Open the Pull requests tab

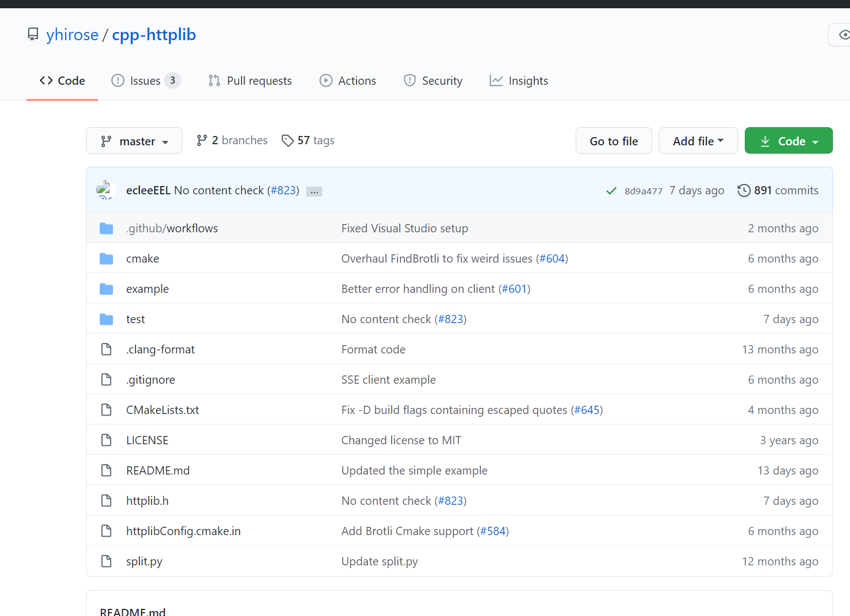tap(250, 81)
